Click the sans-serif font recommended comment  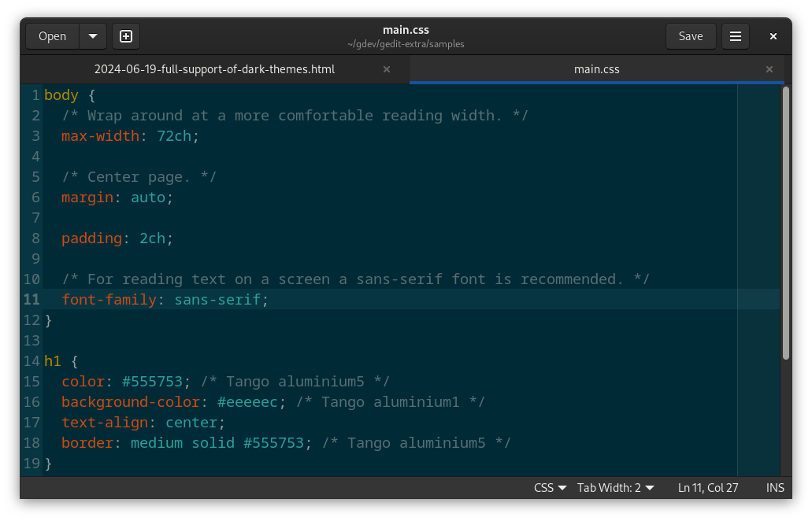355,279
